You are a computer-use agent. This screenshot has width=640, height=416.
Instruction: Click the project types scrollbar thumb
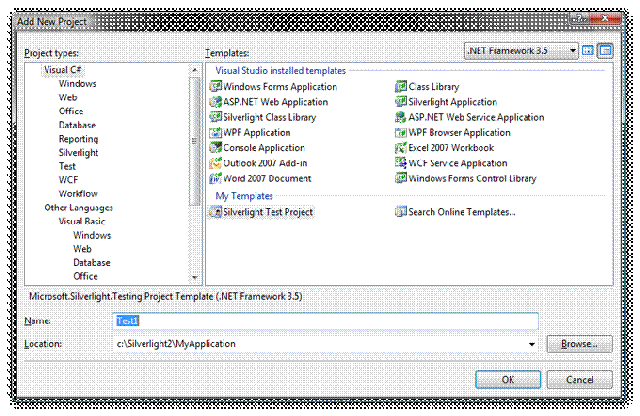195,141
